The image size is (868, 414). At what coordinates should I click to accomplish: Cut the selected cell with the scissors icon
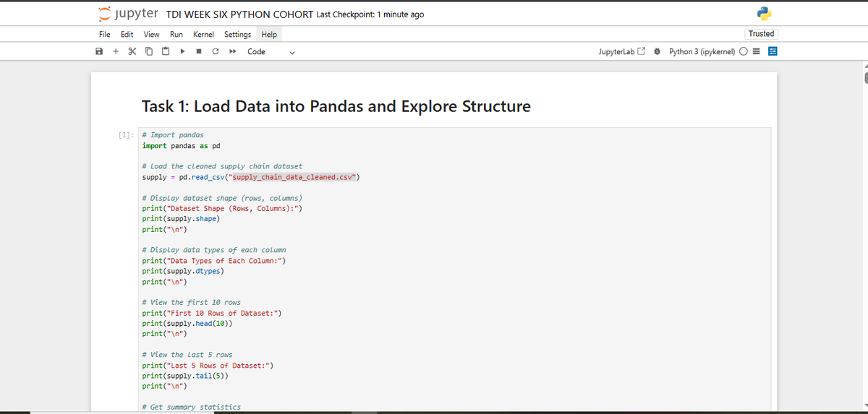click(132, 52)
